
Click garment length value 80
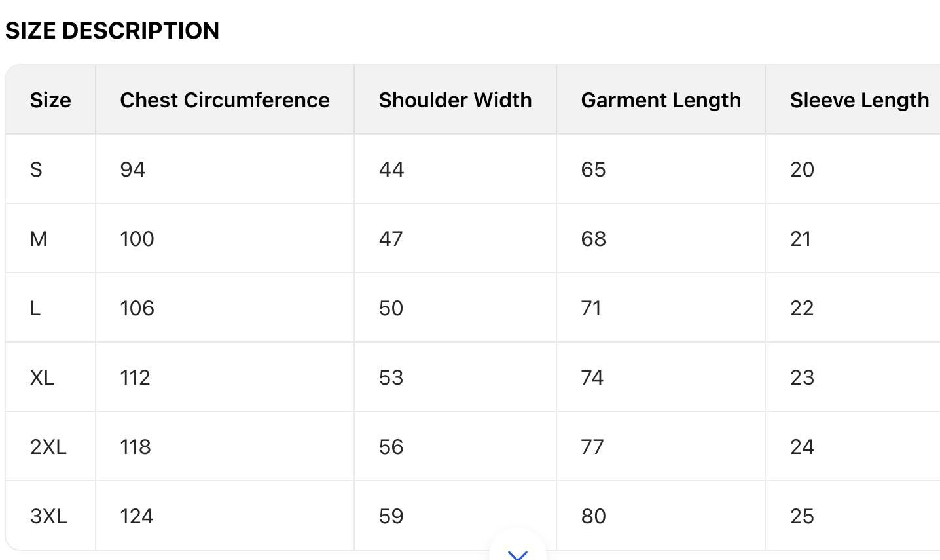click(x=593, y=516)
